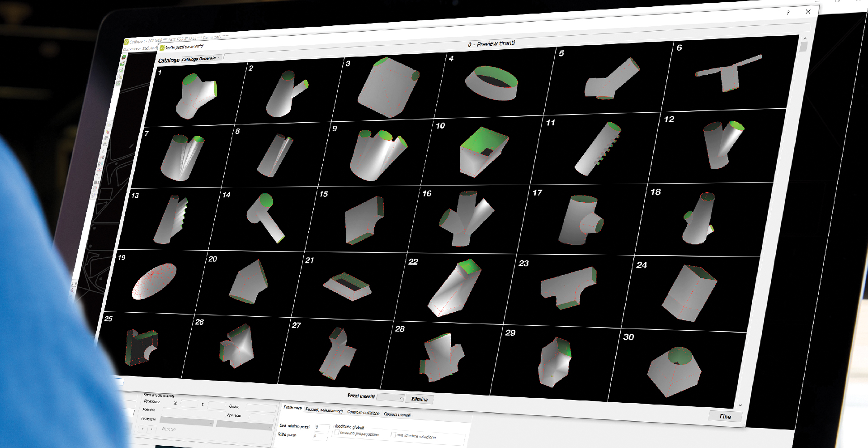This screenshot has height=448, width=868.
Task: Open the Catalogo Generale dropdown
Action: pyautogui.click(x=202, y=59)
